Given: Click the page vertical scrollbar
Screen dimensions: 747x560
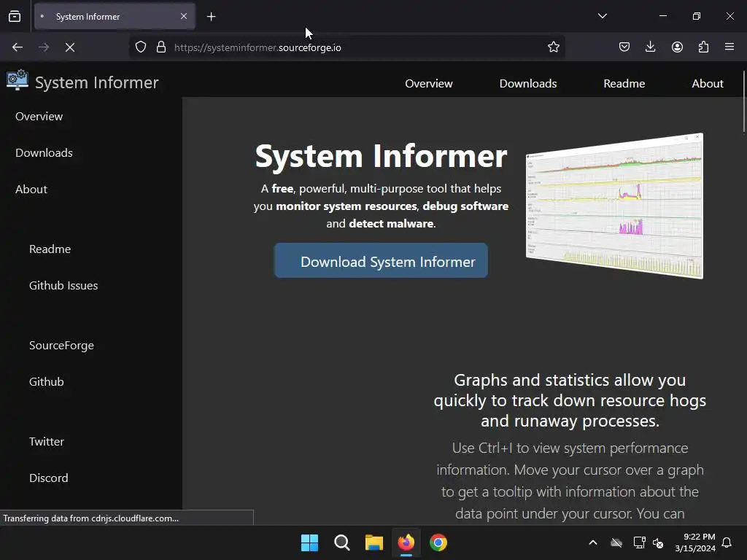Looking at the screenshot, I should pos(743,101).
